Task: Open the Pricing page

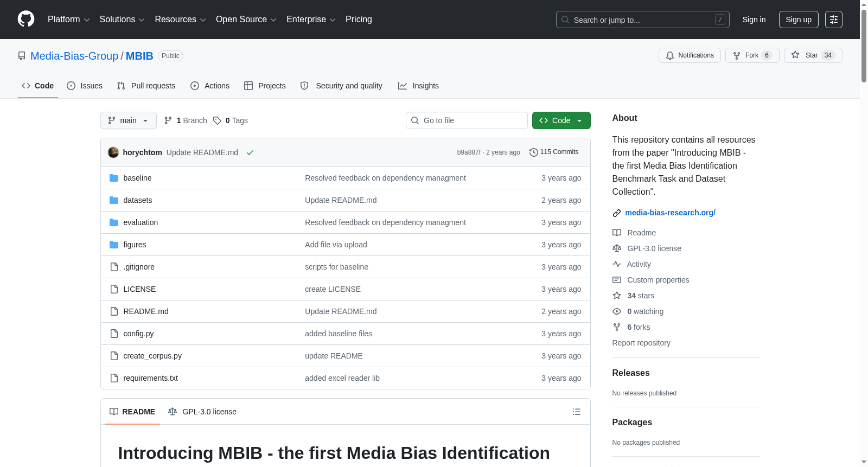Action: tap(359, 20)
